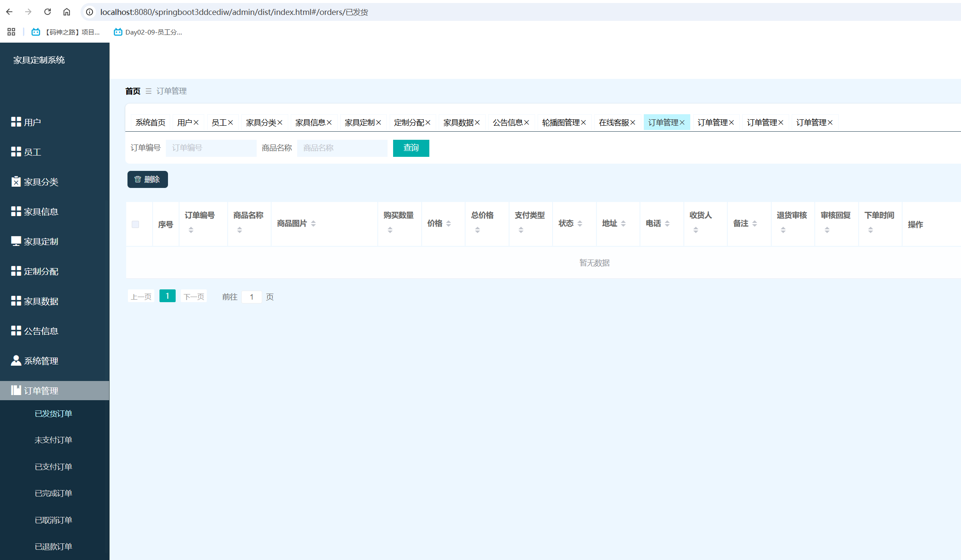961x560 pixels.
Task: Focus the 订单编号 search input field
Action: click(x=211, y=148)
